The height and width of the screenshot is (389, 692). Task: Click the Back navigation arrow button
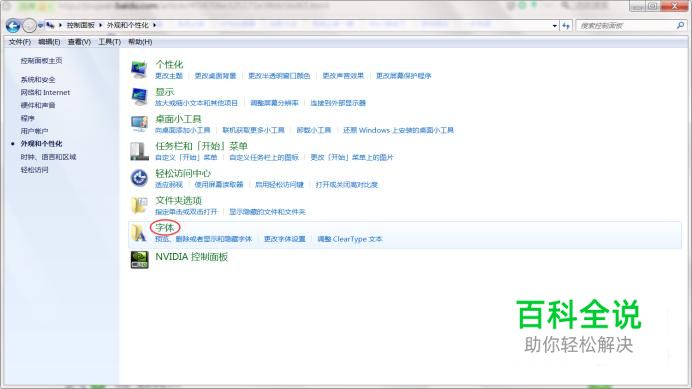click(13, 26)
